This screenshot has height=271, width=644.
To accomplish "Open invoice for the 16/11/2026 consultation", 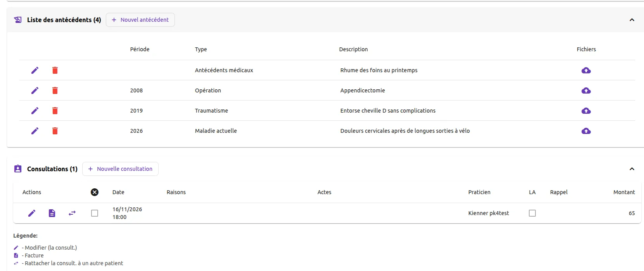I will [52, 213].
